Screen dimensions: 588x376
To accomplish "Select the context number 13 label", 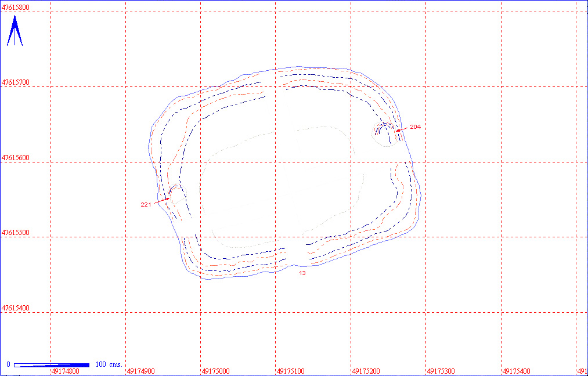I will [302, 273].
